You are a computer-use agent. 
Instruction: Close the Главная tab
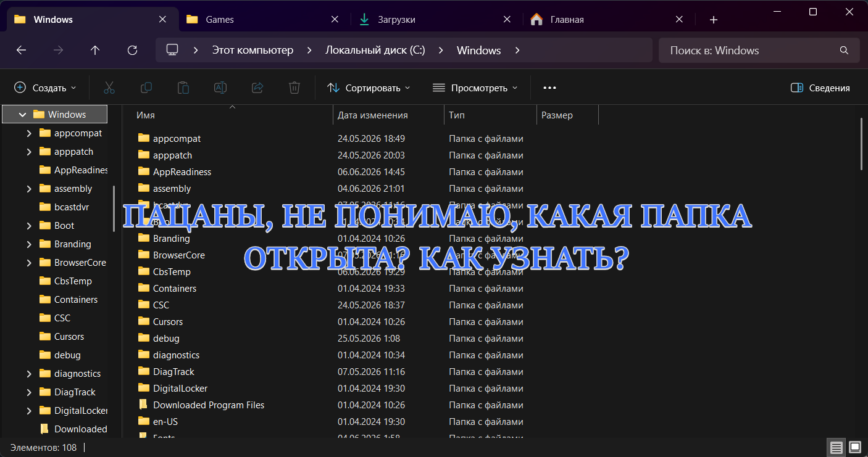[679, 19]
